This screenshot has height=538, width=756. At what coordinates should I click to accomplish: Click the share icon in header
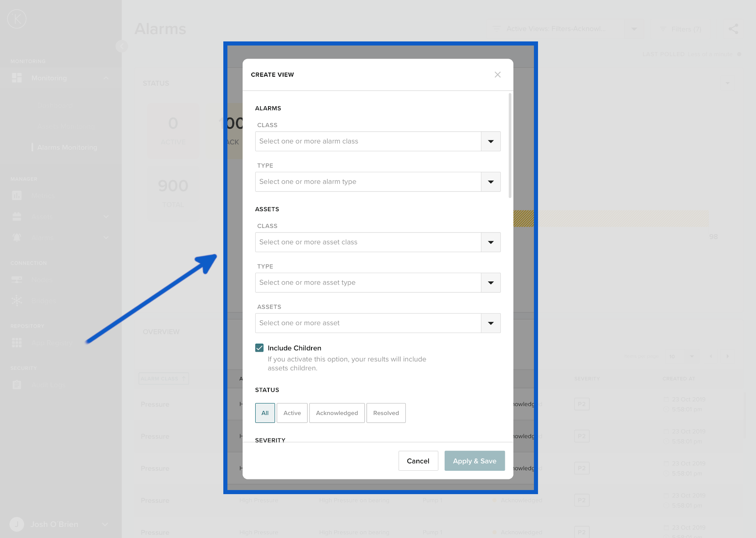[x=733, y=29]
